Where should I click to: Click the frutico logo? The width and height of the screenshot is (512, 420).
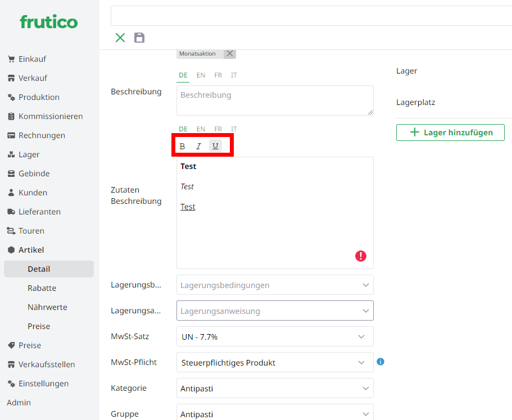[49, 22]
